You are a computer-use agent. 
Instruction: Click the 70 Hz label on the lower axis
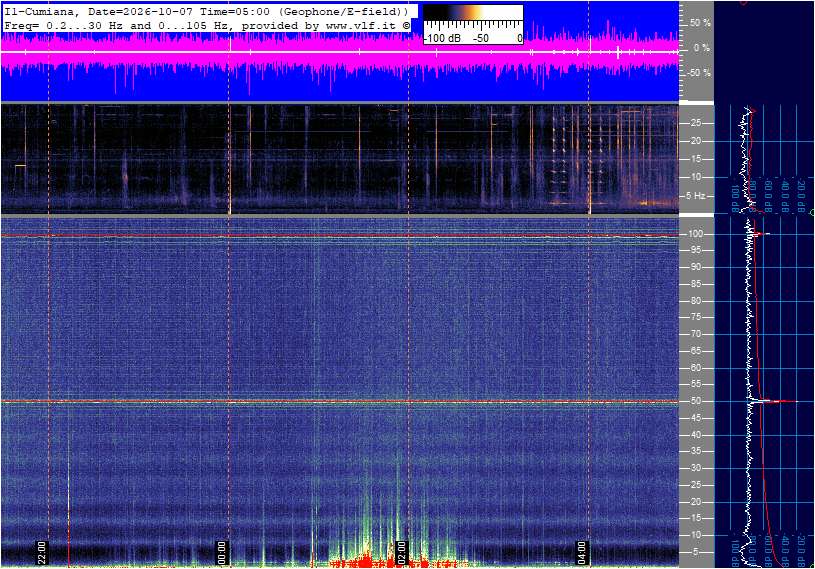(695, 334)
